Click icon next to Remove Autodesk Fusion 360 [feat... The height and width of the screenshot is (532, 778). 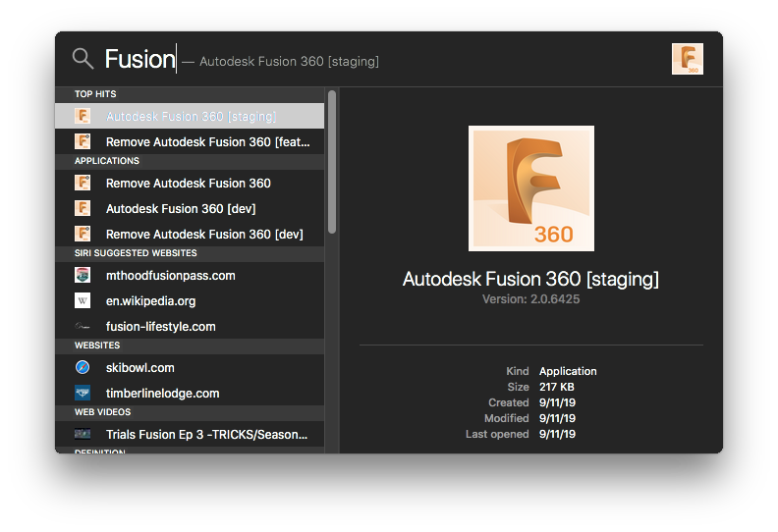tap(83, 141)
